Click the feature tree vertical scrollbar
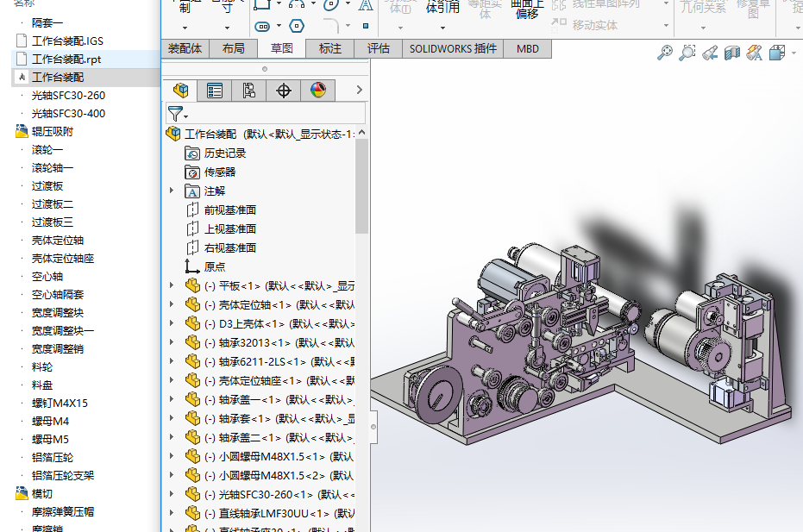803x532 pixels. [x=361, y=185]
